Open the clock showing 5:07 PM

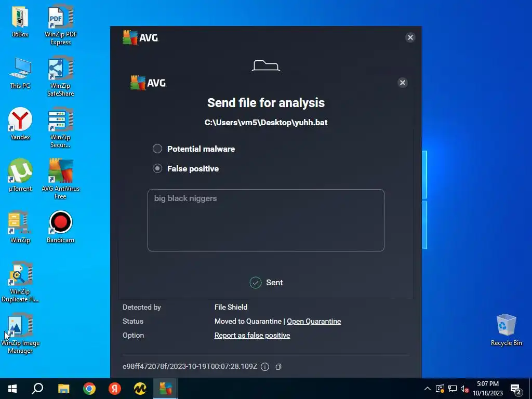[488, 389]
